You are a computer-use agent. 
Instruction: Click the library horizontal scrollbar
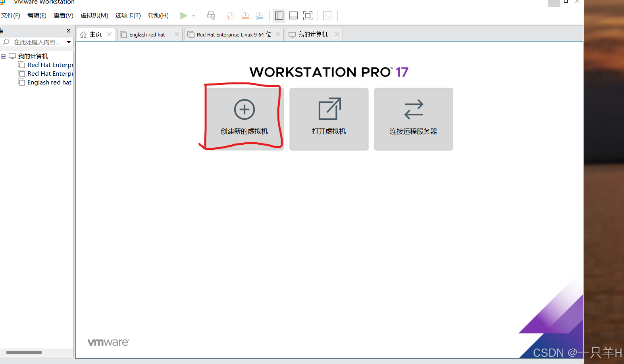click(24, 352)
